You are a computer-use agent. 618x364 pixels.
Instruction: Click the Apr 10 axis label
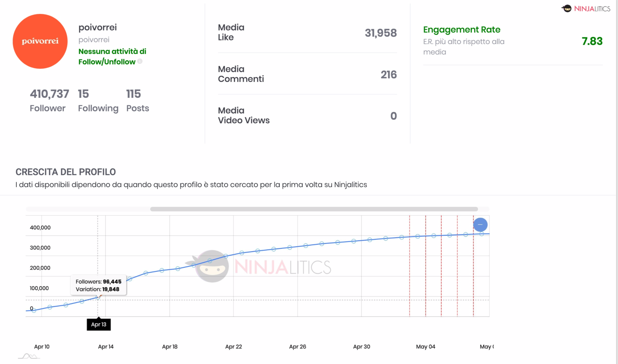pyautogui.click(x=42, y=347)
